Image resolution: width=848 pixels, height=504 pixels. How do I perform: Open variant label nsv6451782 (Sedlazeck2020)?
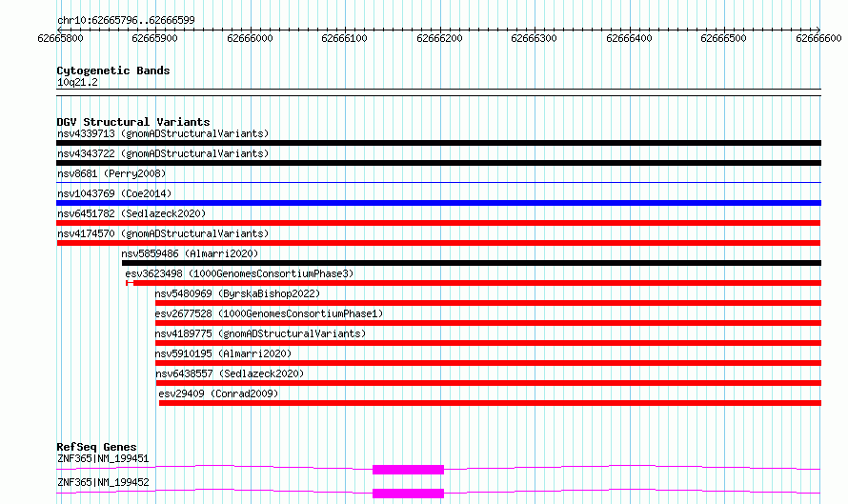(131, 213)
